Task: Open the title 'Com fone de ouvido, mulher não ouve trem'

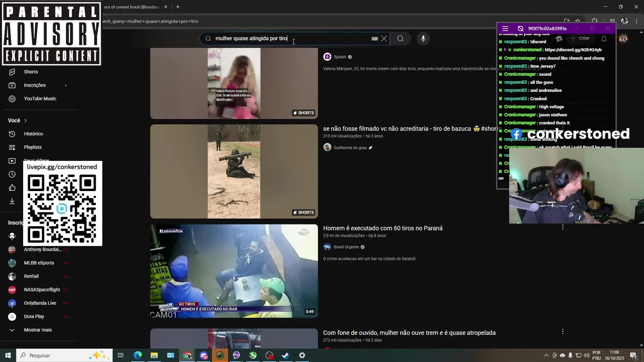Action: coord(409,333)
